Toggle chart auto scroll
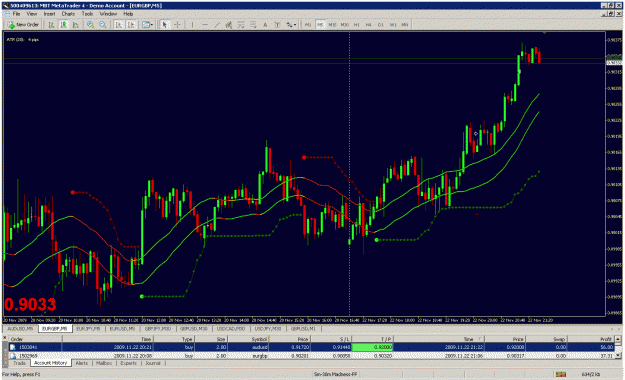625x380 pixels. 119,25
